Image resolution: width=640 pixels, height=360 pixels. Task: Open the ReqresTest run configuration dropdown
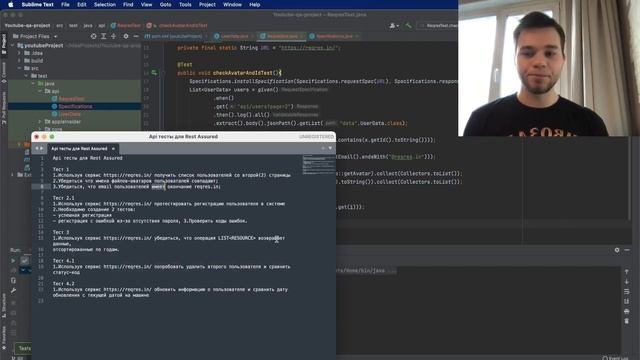[438, 25]
